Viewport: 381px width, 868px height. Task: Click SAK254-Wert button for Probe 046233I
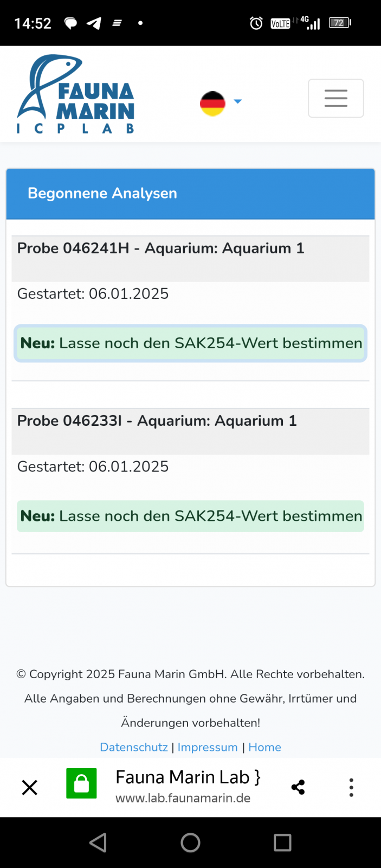coord(191,516)
